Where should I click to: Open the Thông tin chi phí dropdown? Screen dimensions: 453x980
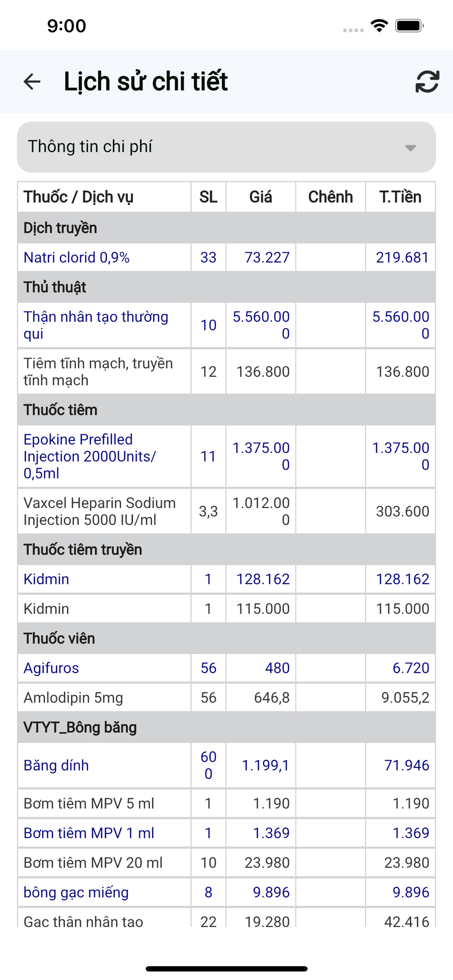(226, 147)
